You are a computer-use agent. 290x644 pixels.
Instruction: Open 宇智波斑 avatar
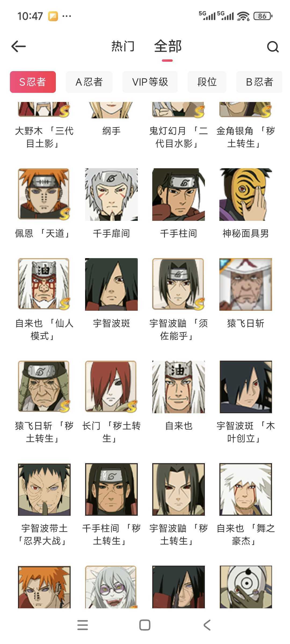coord(111,284)
